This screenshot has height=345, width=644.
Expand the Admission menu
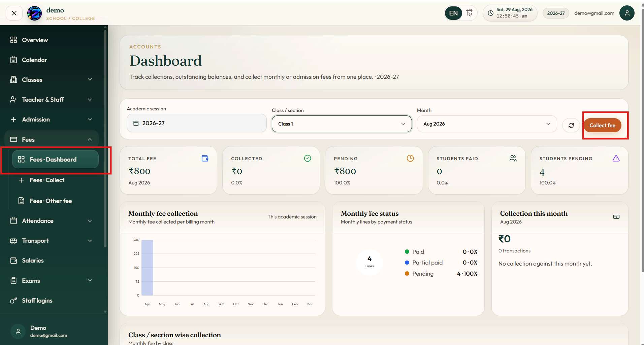[x=52, y=119]
